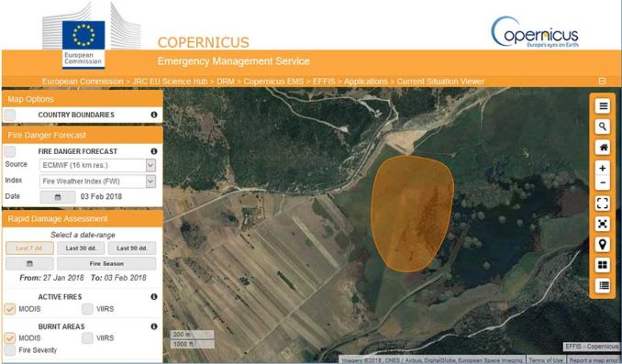Collapse the page header minus icon
622x364 pixels.
pos(602,81)
